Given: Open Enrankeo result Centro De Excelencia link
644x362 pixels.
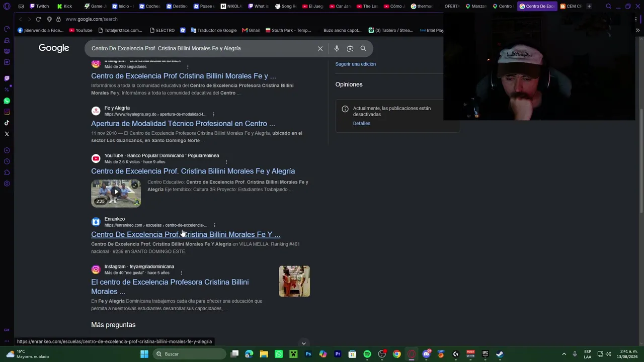Looking at the screenshot, I should click(x=186, y=234).
